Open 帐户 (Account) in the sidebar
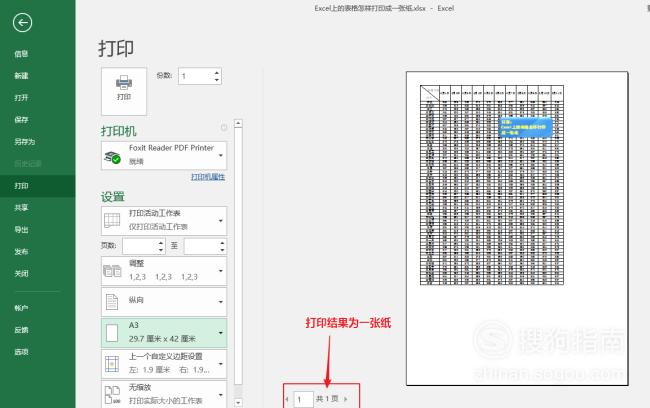Screen dimensions: 650x408 [x=21, y=308]
